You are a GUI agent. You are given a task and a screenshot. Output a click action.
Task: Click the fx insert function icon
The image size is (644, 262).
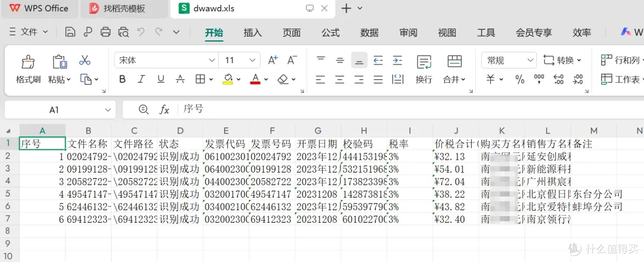165,110
